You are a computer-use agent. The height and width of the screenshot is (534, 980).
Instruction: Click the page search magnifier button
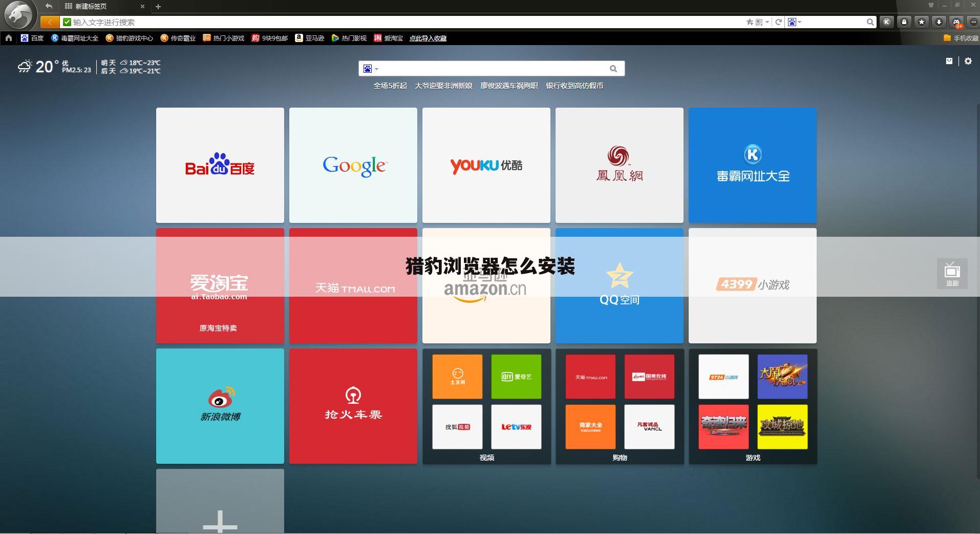tap(613, 69)
